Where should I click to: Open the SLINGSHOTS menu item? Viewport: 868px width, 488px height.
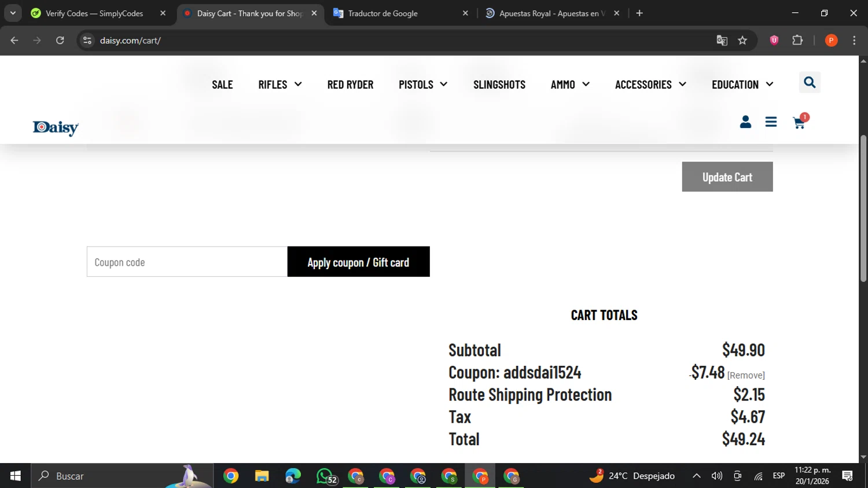click(499, 85)
